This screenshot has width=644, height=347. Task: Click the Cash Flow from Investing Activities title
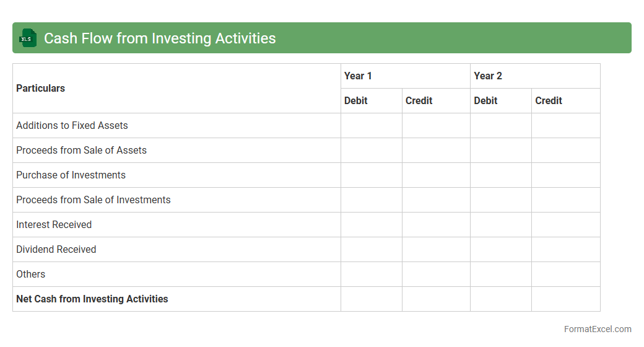[x=160, y=38]
